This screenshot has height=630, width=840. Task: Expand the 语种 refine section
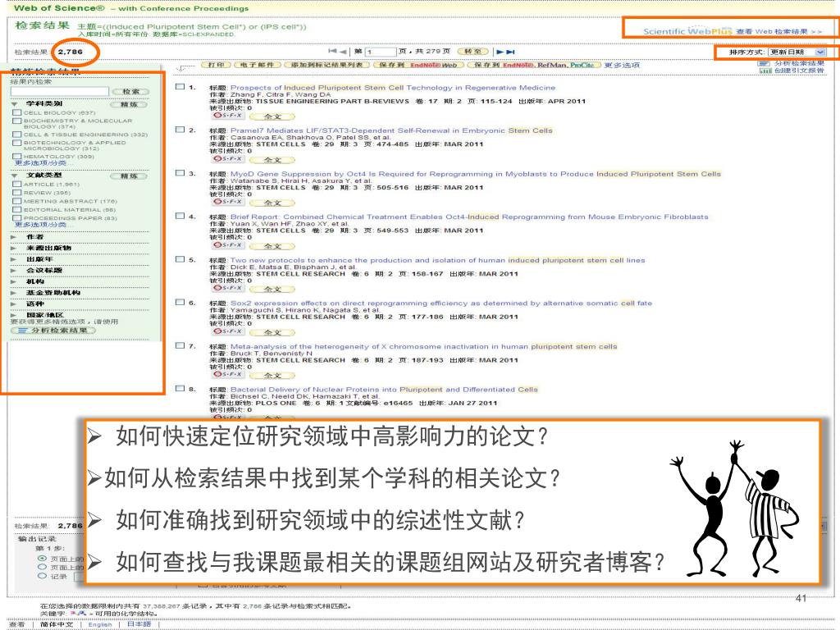tap(14, 304)
